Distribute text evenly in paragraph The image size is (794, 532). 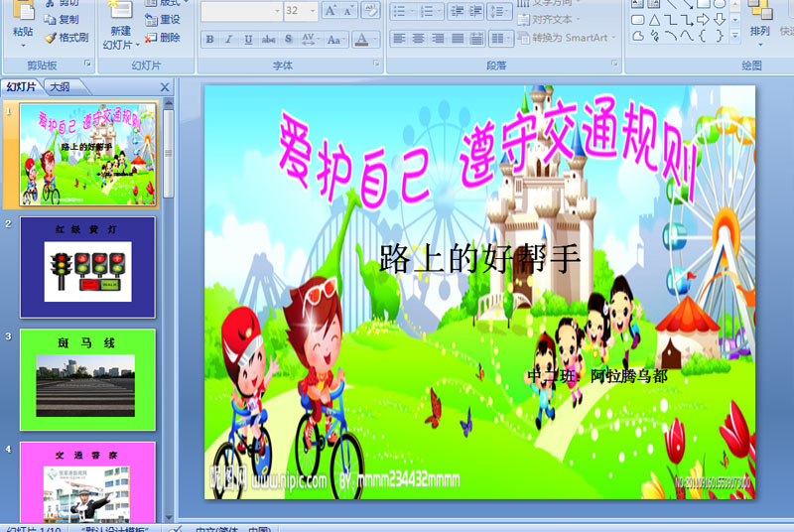tap(476, 39)
